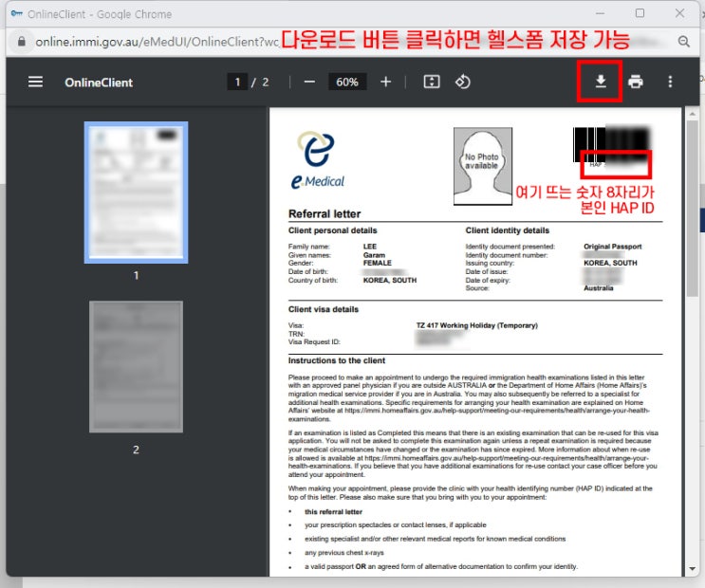Click scrollbar down arrow

tap(692, 569)
